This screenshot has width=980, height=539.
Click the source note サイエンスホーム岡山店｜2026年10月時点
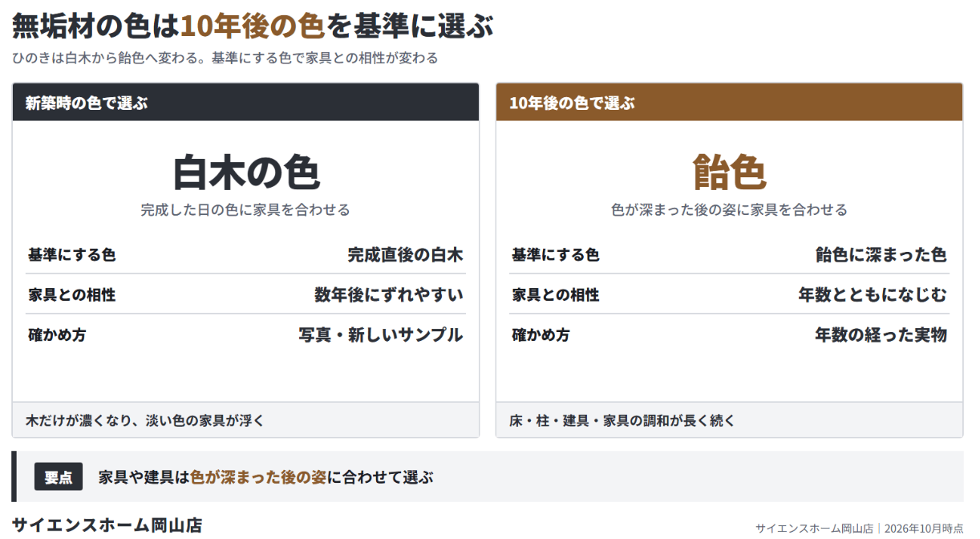pos(859,528)
